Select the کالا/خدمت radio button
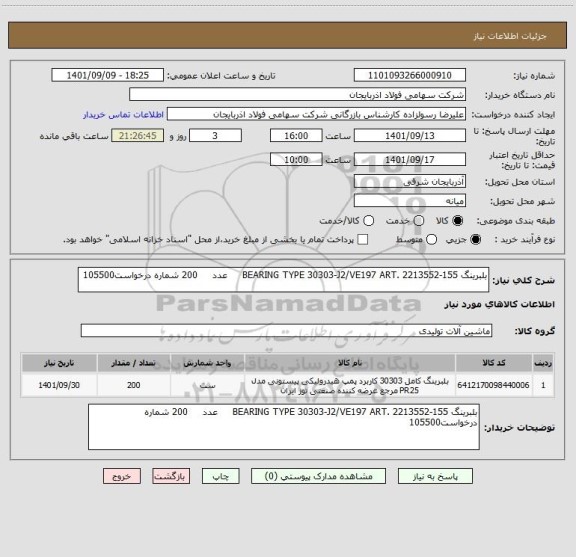The image size is (576, 557). [368, 220]
